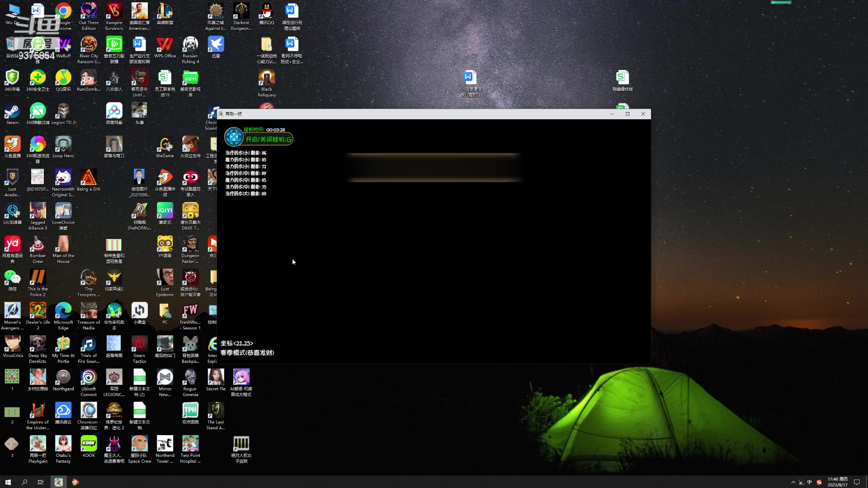The width and height of the screenshot is (868, 488).
Task: Click the Steam icon on desktop
Action: click(x=12, y=111)
